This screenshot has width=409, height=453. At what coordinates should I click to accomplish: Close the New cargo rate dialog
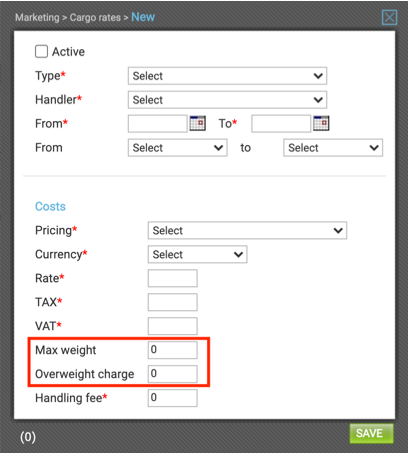[x=389, y=17]
